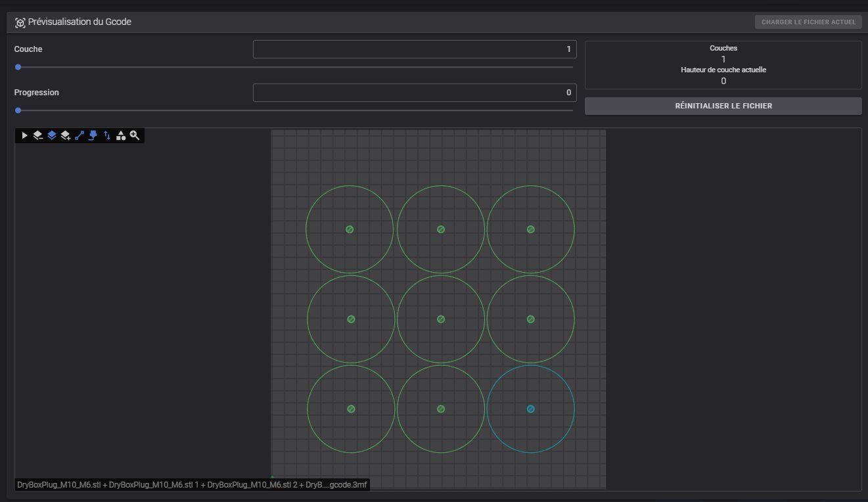Click the Progression label text
868x502 pixels.
pyautogui.click(x=37, y=93)
